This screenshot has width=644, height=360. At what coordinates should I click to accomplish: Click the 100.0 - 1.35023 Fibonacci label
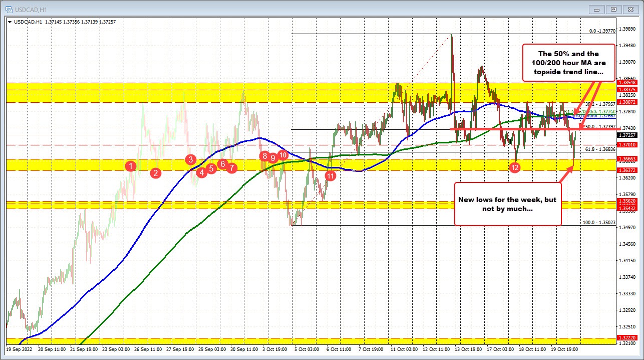(x=599, y=222)
